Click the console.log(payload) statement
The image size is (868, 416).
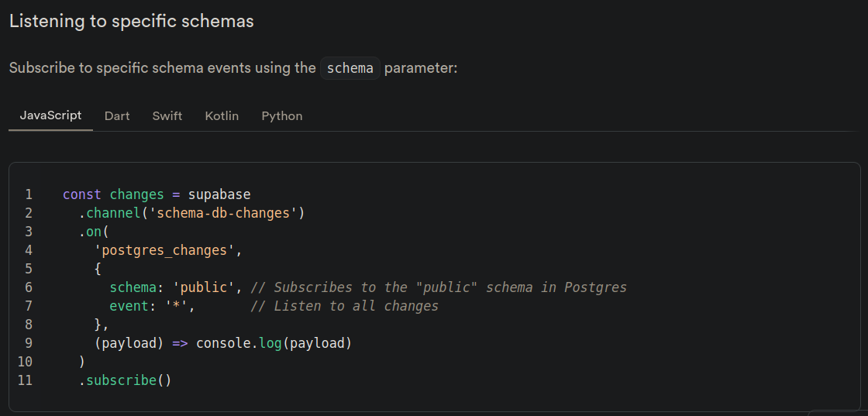(274, 343)
